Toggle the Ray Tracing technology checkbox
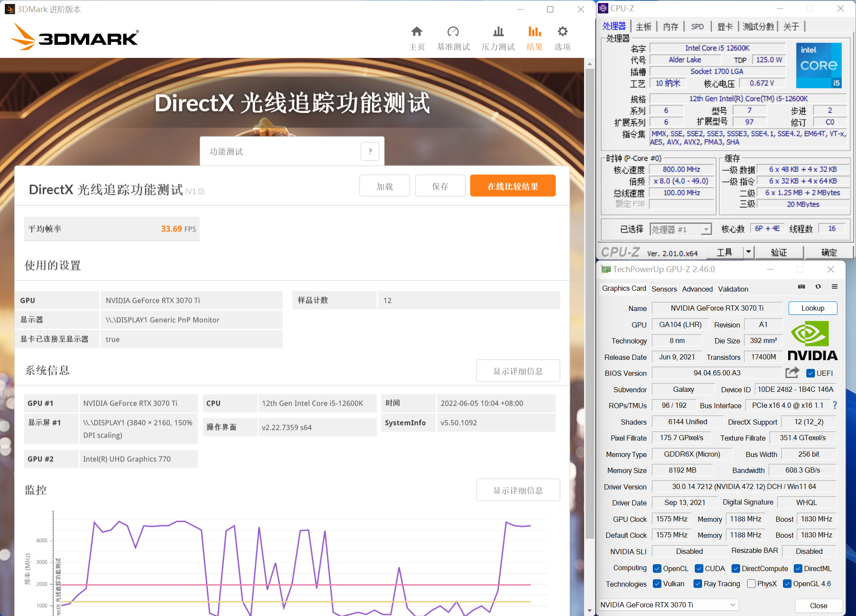856x616 pixels. pos(697,584)
